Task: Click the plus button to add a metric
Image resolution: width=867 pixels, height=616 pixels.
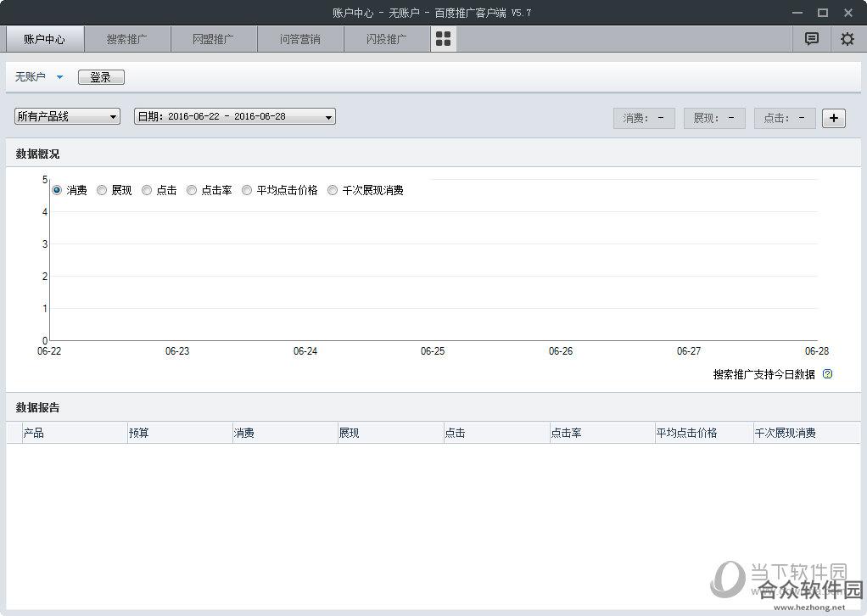Action: click(x=834, y=118)
